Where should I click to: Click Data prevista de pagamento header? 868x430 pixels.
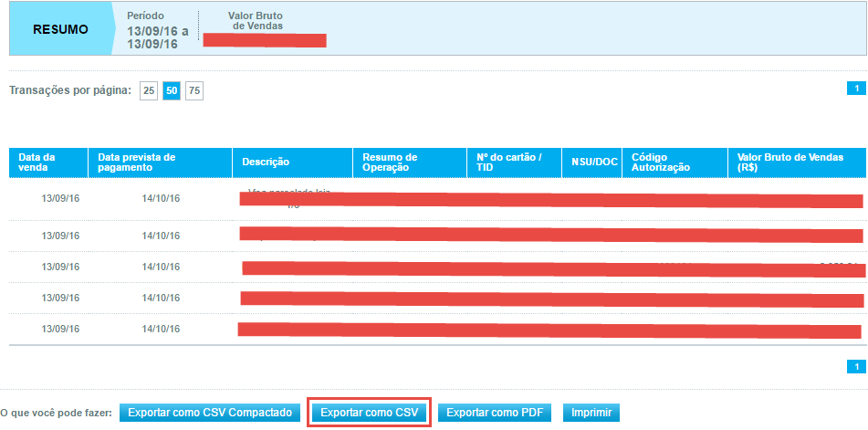[160, 163]
